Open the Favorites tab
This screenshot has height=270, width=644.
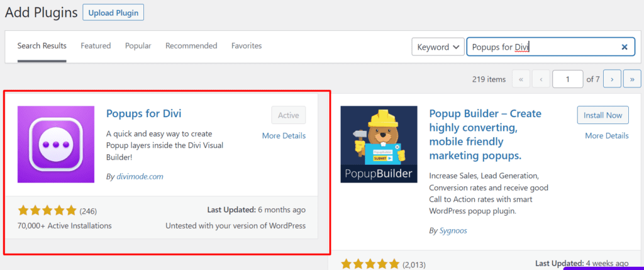coord(247,46)
